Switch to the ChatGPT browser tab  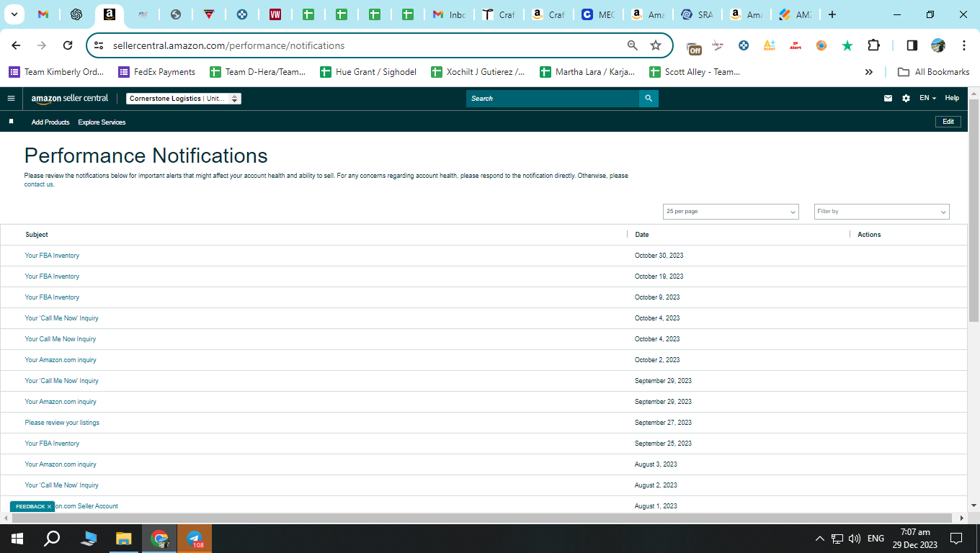click(x=76, y=14)
